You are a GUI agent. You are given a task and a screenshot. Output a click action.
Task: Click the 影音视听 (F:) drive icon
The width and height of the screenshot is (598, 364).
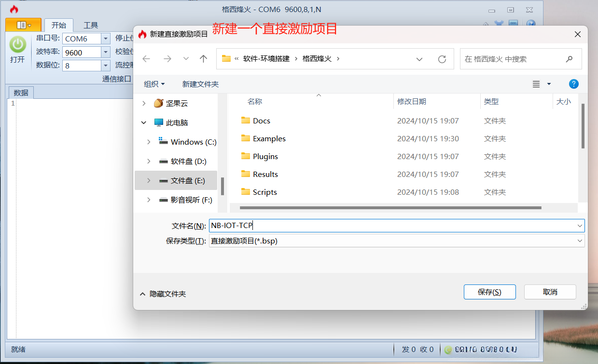tap(163, 200)
